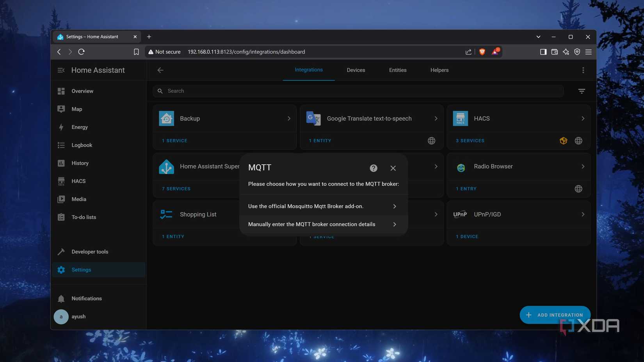Switch to the Devices tab
This screenshot has height=362, width=644.
click(x=356, y=70)
